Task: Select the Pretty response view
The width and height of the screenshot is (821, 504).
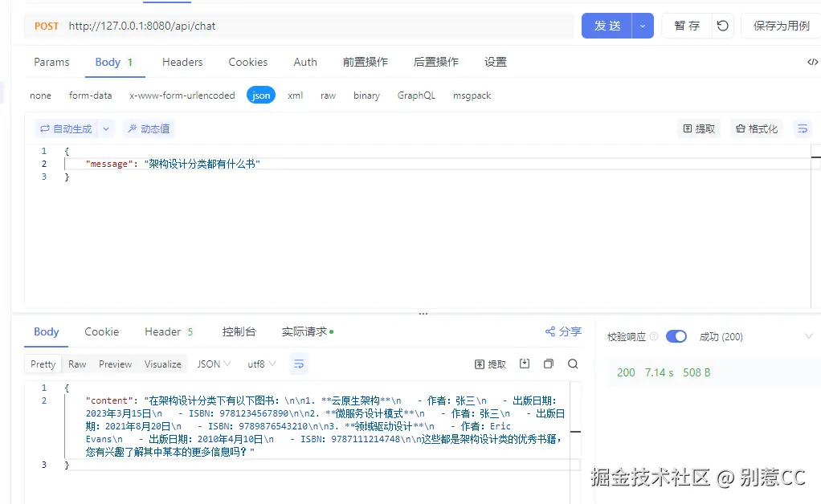Action: point(43,364)
